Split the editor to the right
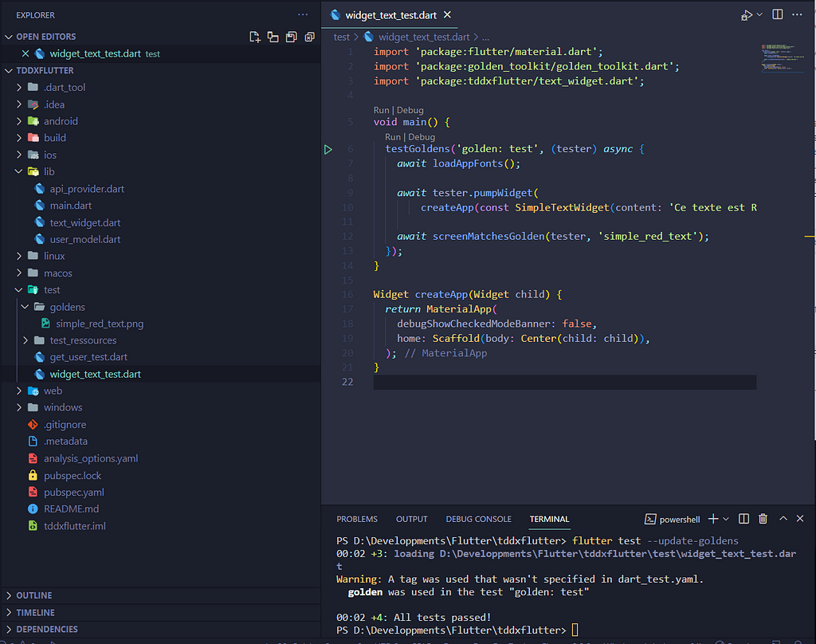 (x=778, y=14)
